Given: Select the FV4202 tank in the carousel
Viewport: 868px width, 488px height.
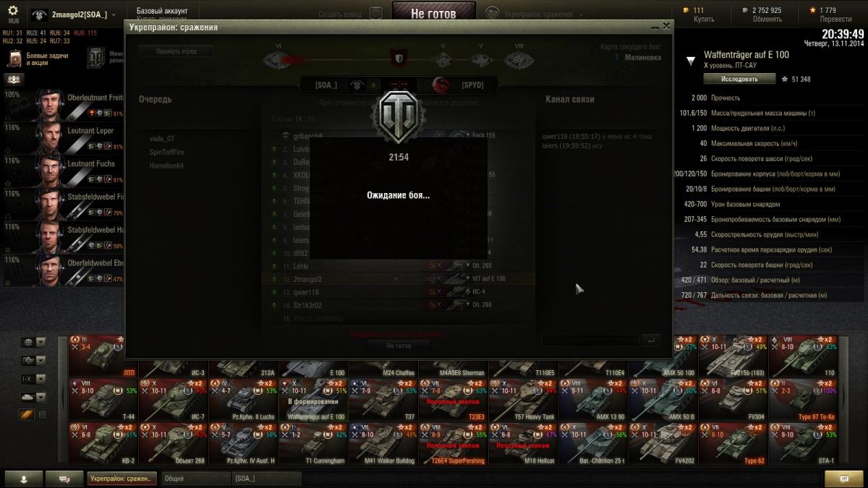Looking at the screenshot, I should tap(663, 444).
